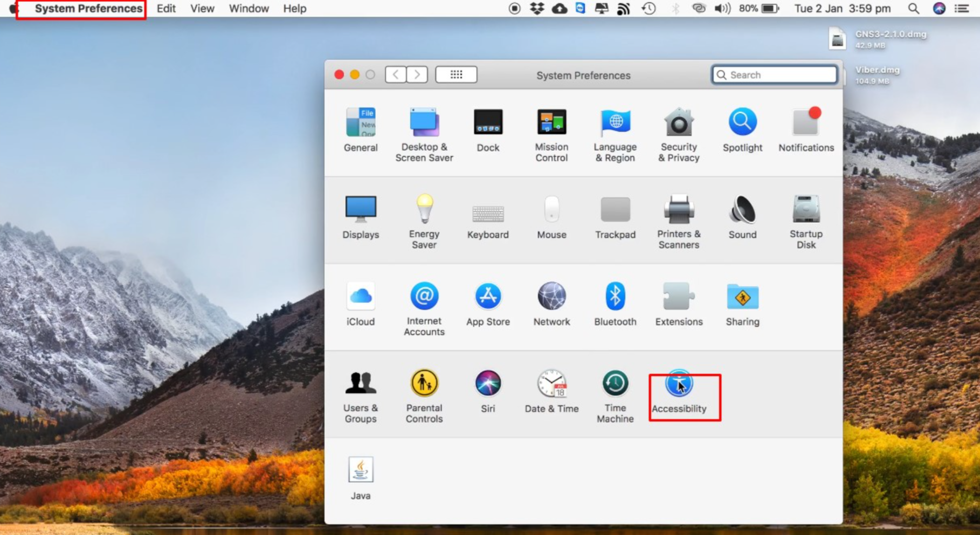The height and width of the screenshot is (535, 980).
Task: Open Mission Control settings
Action: 551,123
